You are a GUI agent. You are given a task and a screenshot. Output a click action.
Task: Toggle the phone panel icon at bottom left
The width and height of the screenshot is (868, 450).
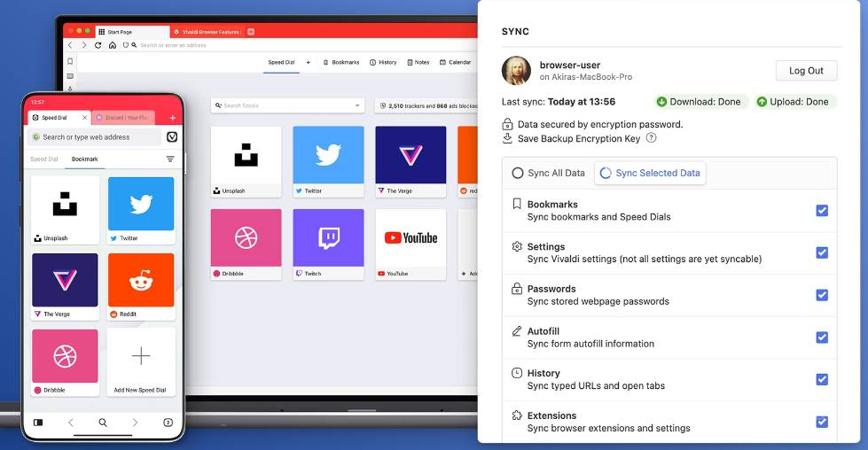pyautogui.click(x=38, y=423)
